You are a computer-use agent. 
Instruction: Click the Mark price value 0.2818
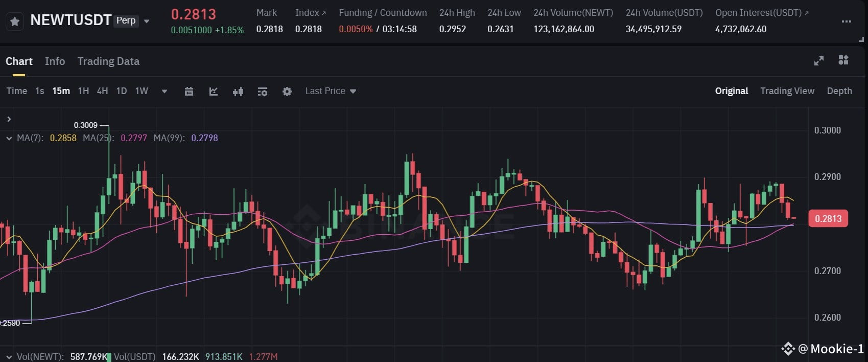click(x=270, y=29)
